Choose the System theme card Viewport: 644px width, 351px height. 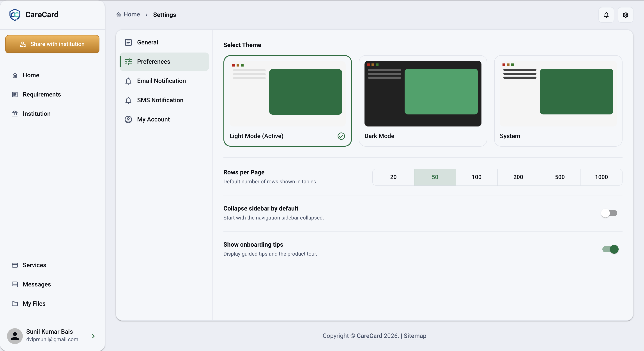coord(558,101)
